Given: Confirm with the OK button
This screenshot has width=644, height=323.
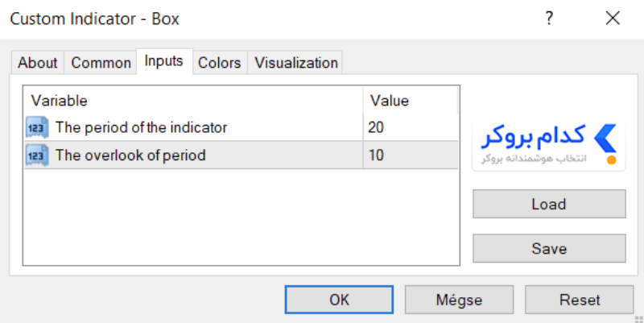Looking at the screenshot, I should pos(339,300).
